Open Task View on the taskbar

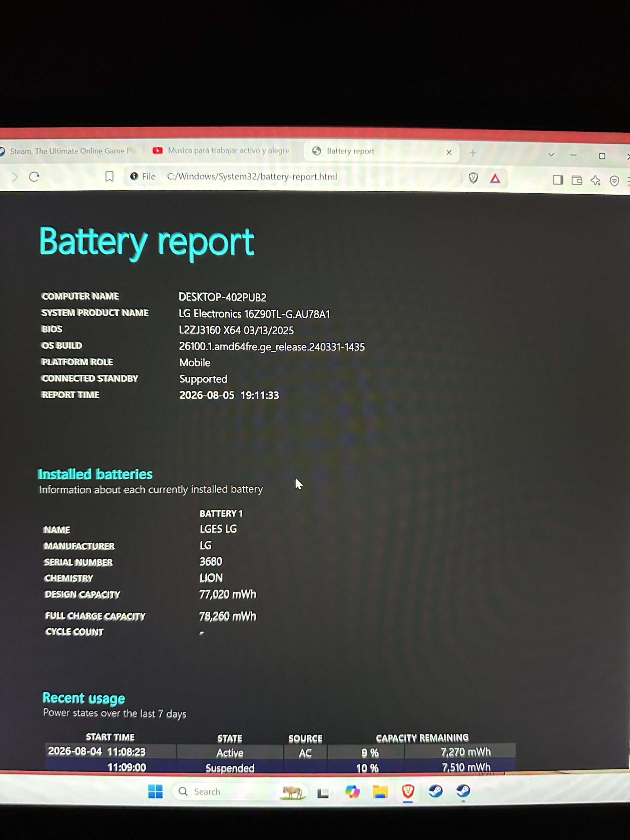323,792
